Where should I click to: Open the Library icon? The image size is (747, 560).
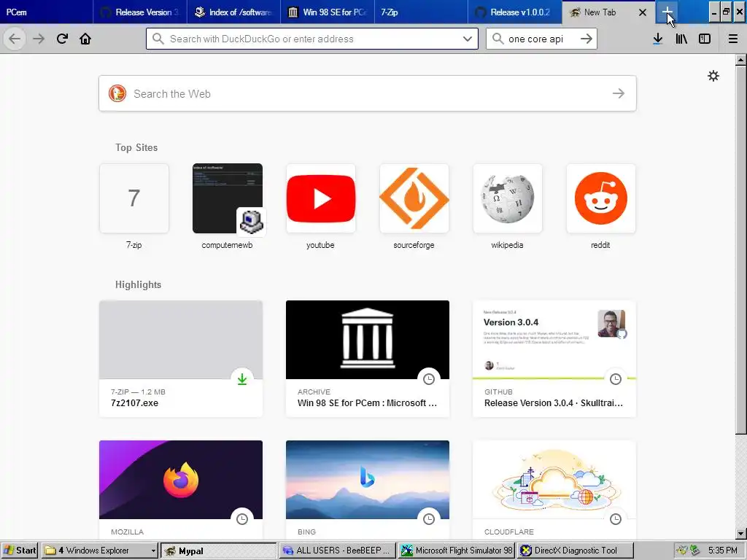click(681, 39)
